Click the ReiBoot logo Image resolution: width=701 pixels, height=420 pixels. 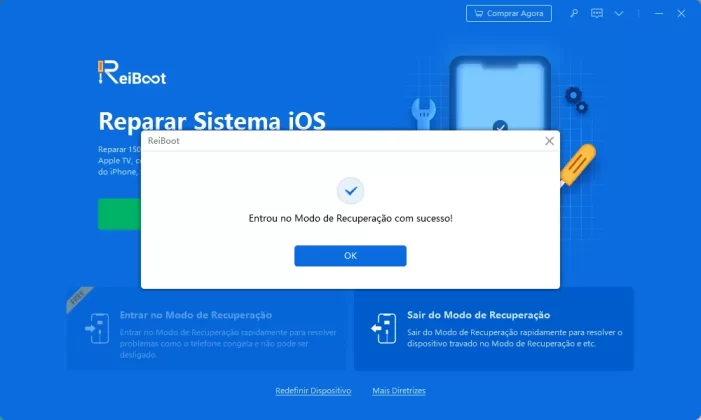click(x=132, y=72)
